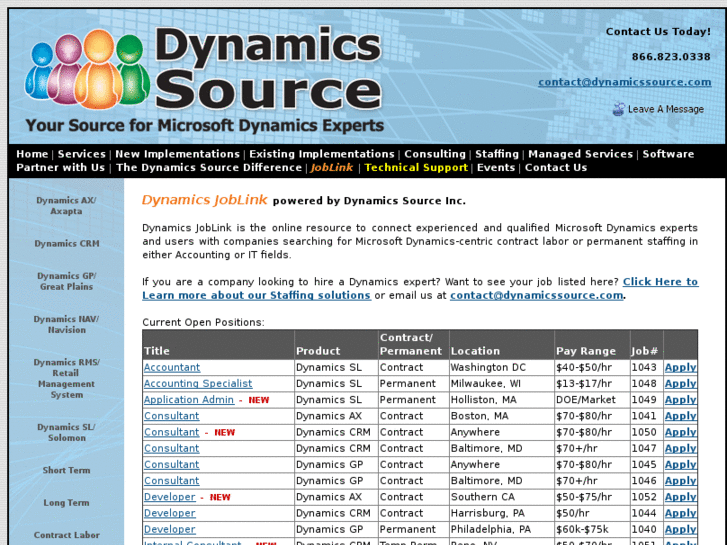Select Dynamics CRM in sidebar
The image size is (727, 545).
(x=67, y=244)
